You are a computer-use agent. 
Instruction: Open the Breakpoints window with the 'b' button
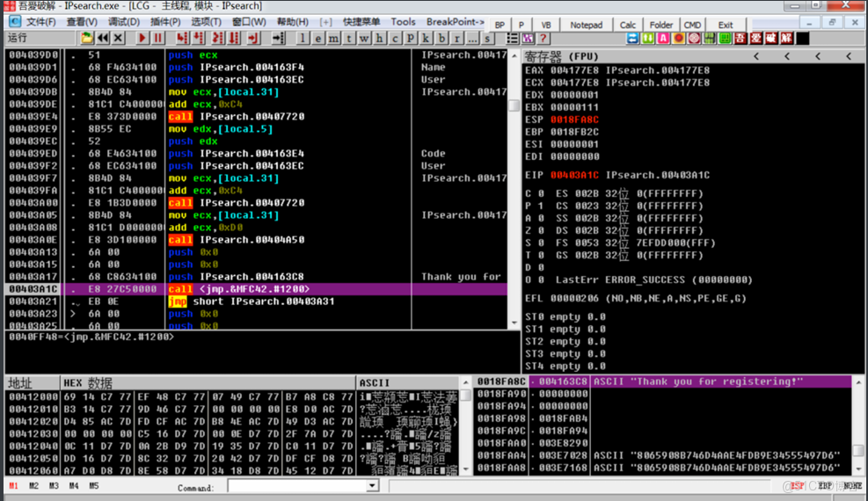click(441, 38)
